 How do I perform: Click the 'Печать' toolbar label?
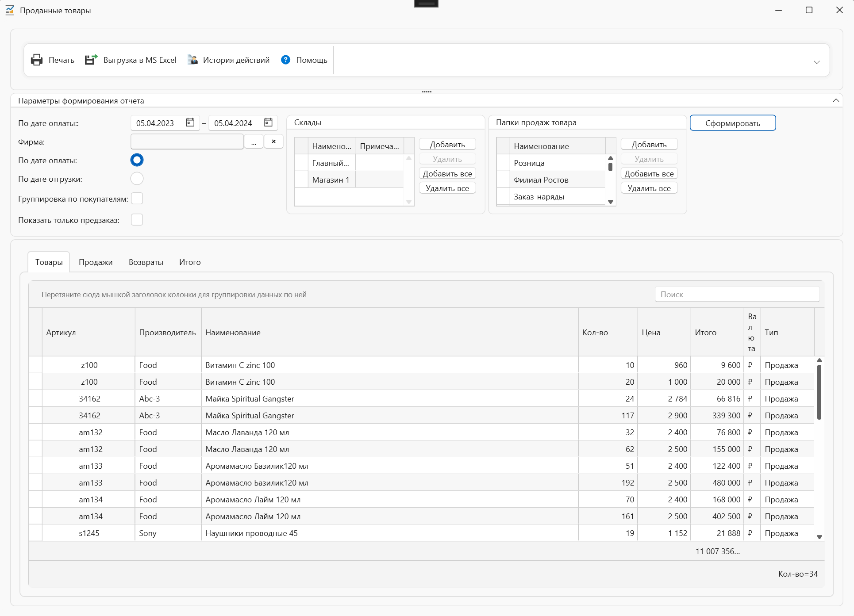[x=62, y=60]
